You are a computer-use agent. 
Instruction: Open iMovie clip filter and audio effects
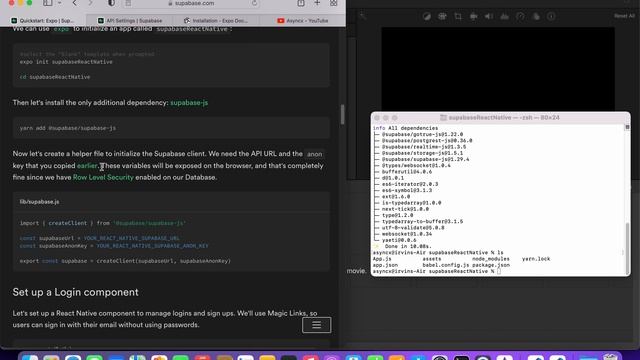click(536, 16)
